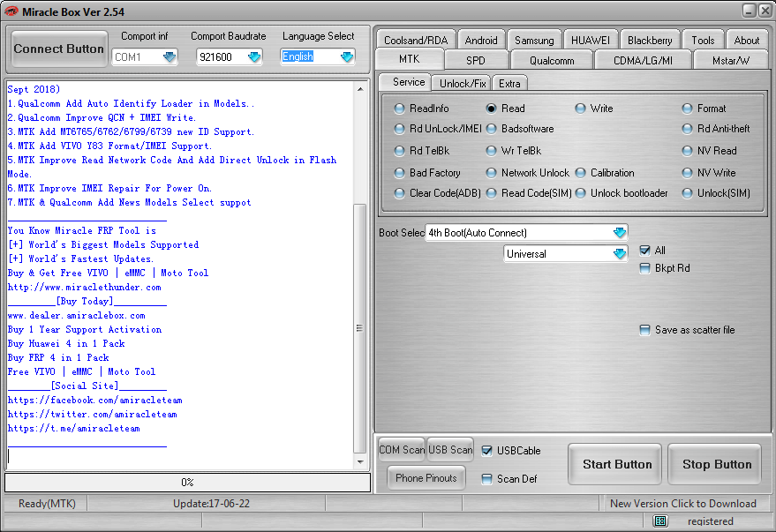
Task: Select the NV Read radio option
Action: 687,150
